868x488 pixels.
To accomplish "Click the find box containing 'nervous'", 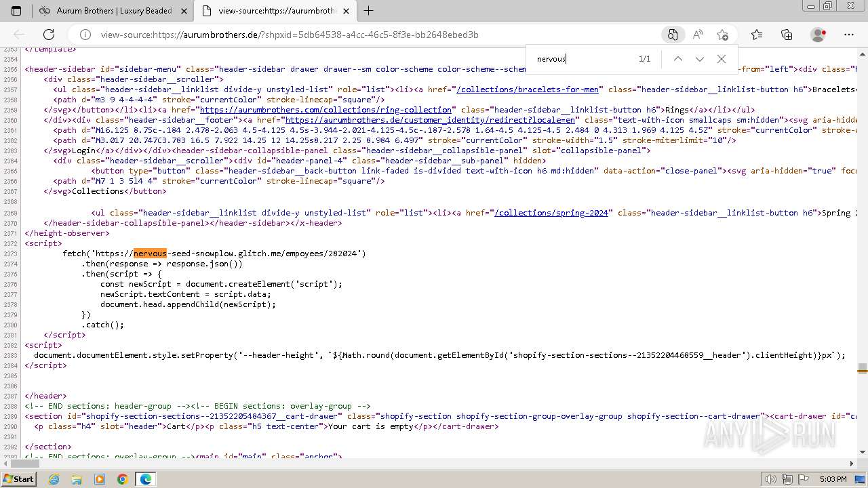I will click(x=583, y=59).
